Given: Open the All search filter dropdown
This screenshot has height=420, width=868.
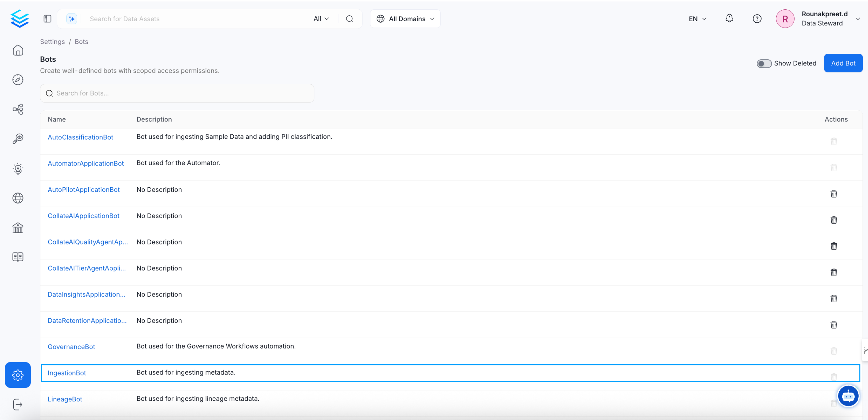Looking at the screenshot, I should coord(321,19).
